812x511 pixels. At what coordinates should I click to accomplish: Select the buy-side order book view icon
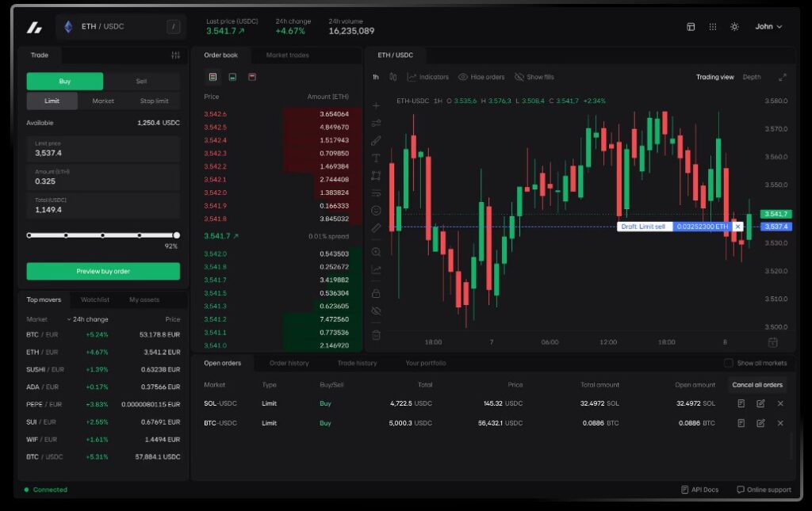[232, 77]
